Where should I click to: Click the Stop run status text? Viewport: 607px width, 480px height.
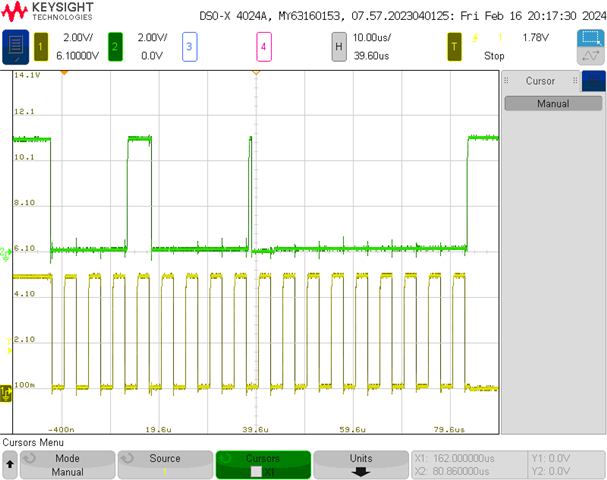[x=494, y=56]
